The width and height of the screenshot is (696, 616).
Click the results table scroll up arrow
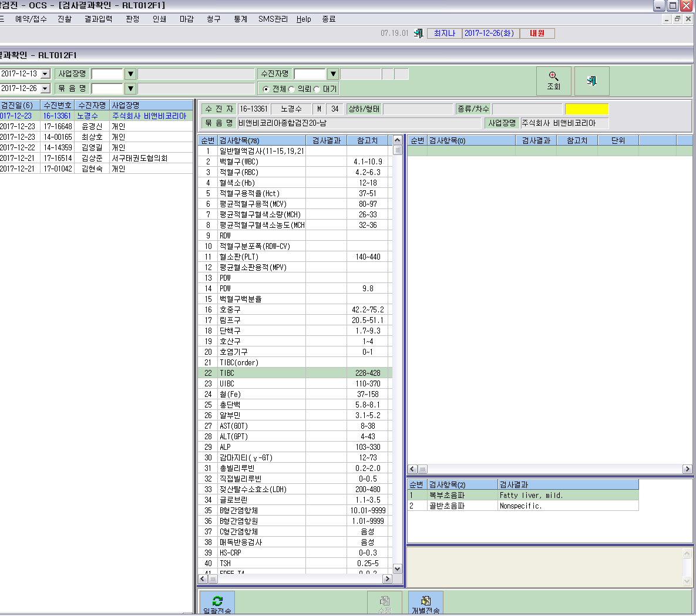[x=397, y=140]
